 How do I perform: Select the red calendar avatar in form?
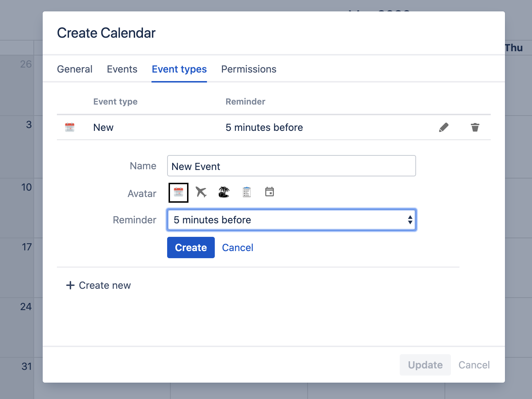coord(179,193)
